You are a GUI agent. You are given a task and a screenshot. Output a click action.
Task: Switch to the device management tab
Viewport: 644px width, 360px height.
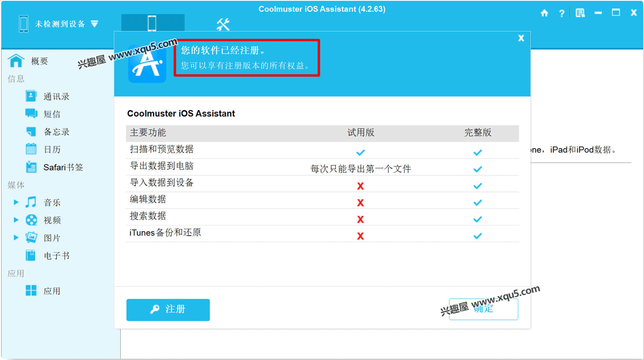[x=152, y=24]
